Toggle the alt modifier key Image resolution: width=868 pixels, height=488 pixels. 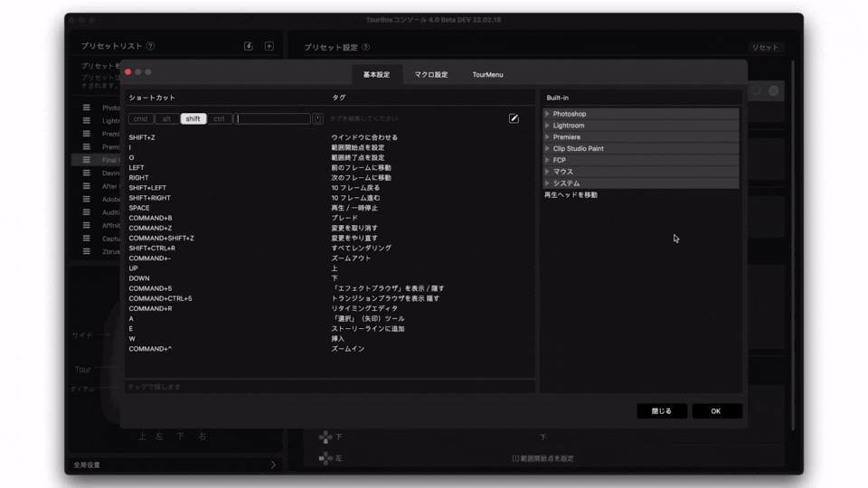tap(166, 118)
